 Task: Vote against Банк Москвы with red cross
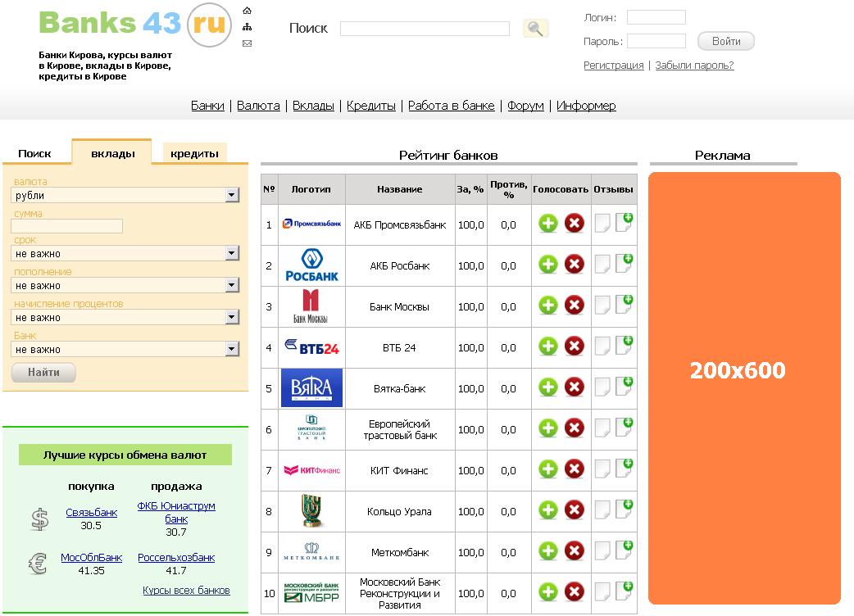click(x=574, y=306)
